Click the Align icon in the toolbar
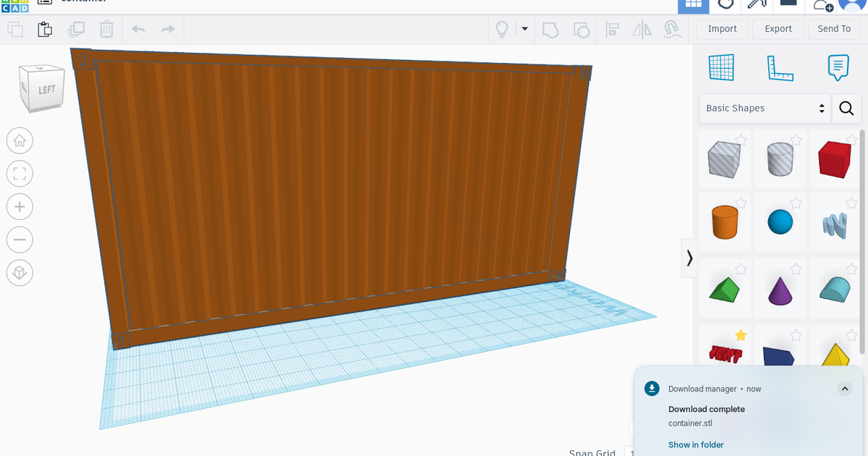Image resolution: width=868 pixels, height=456 pixels. (611, 29)
